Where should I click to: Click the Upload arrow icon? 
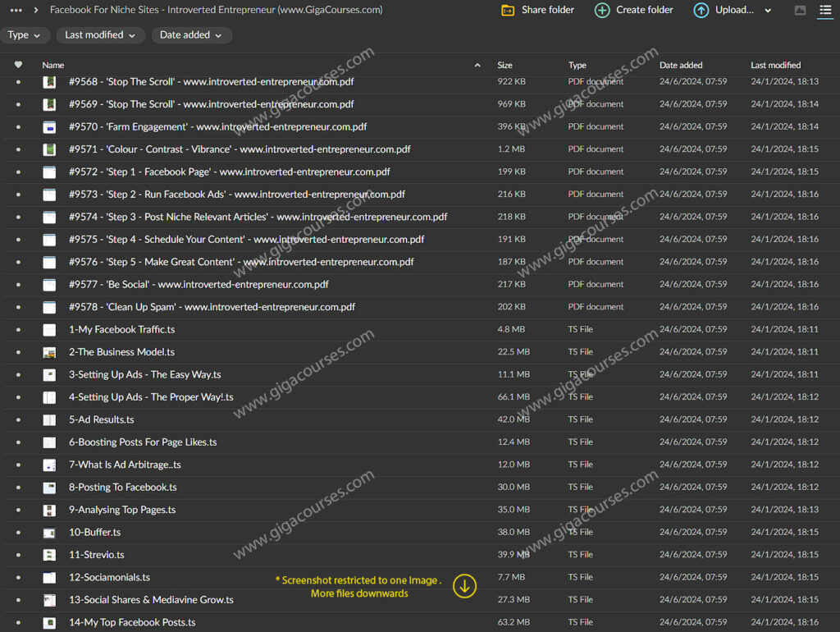point(701,11)
